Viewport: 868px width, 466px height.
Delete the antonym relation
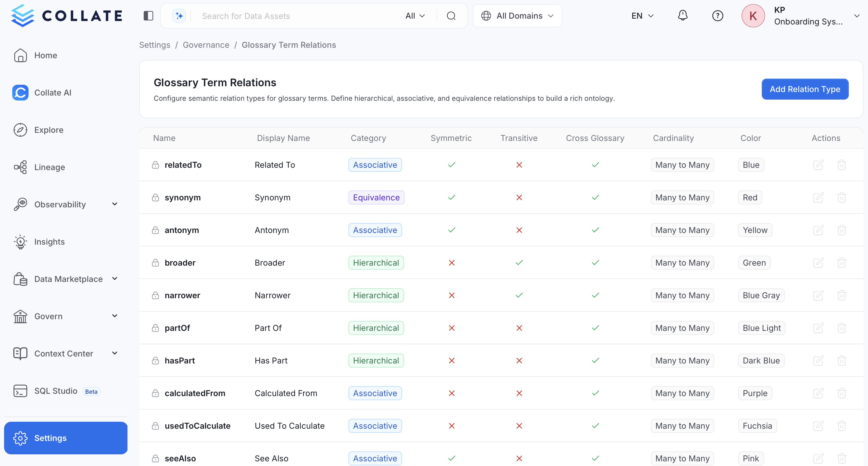(x=842, y=230)
